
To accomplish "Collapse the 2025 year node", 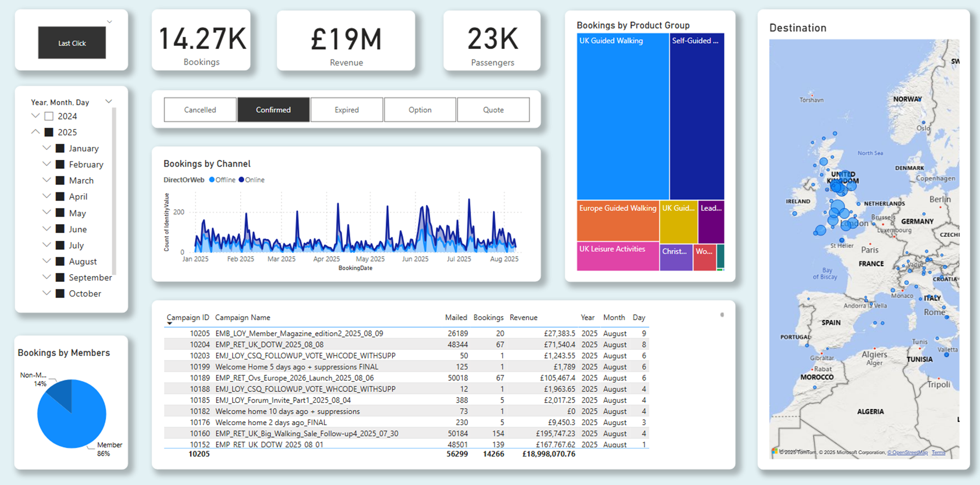I will point(35,132).
